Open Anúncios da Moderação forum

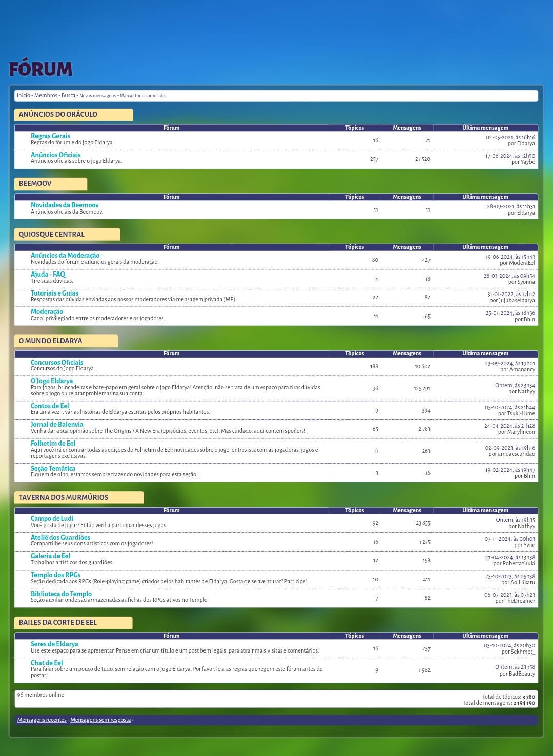click(65, 255)
